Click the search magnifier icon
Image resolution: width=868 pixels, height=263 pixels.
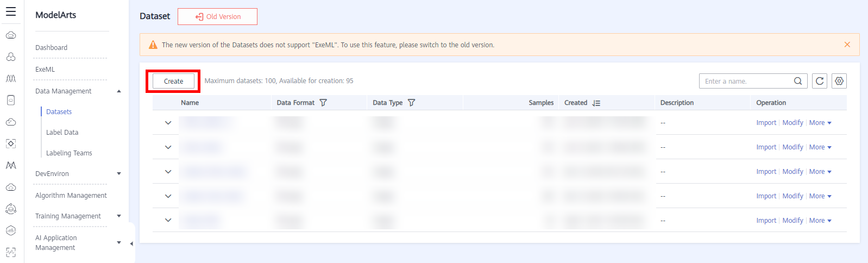(798, 81)
